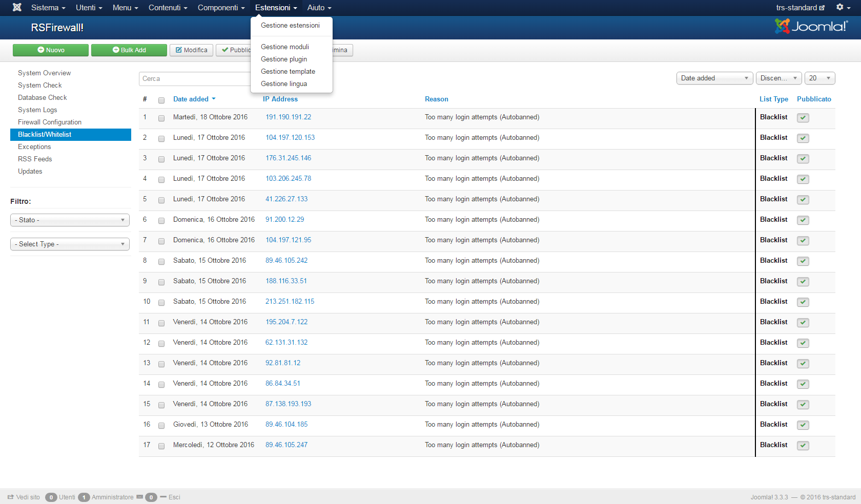The image size is (861, 504).
Task: Open Firewall Configuration in sidebar
Action: (x=50, y=122)
